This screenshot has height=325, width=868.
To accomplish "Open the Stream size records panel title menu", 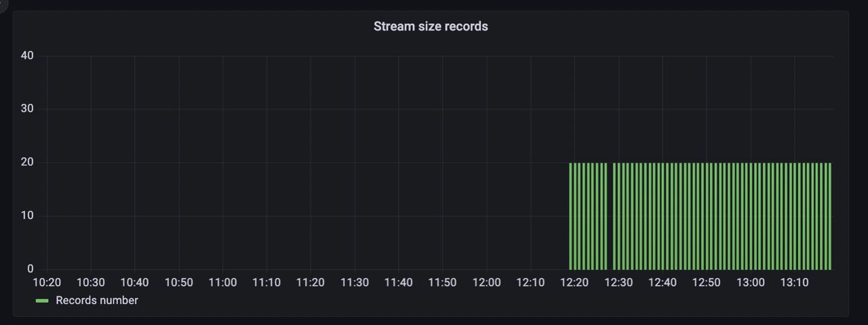I will 431,26.
